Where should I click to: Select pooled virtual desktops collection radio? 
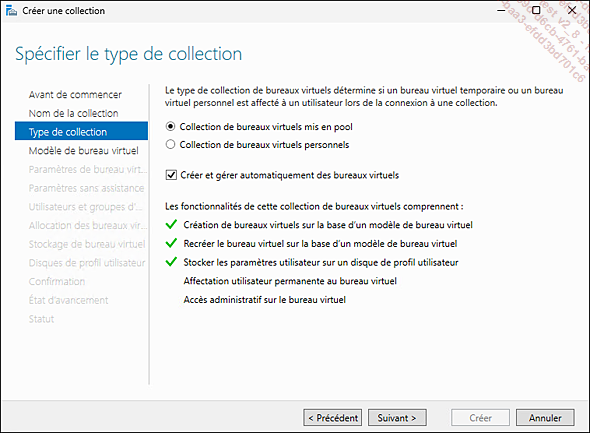[x=170, y=126]
